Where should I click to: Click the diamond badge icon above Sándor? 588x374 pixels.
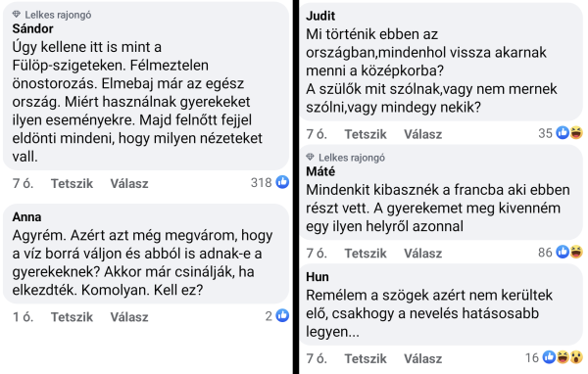point(16,15)
